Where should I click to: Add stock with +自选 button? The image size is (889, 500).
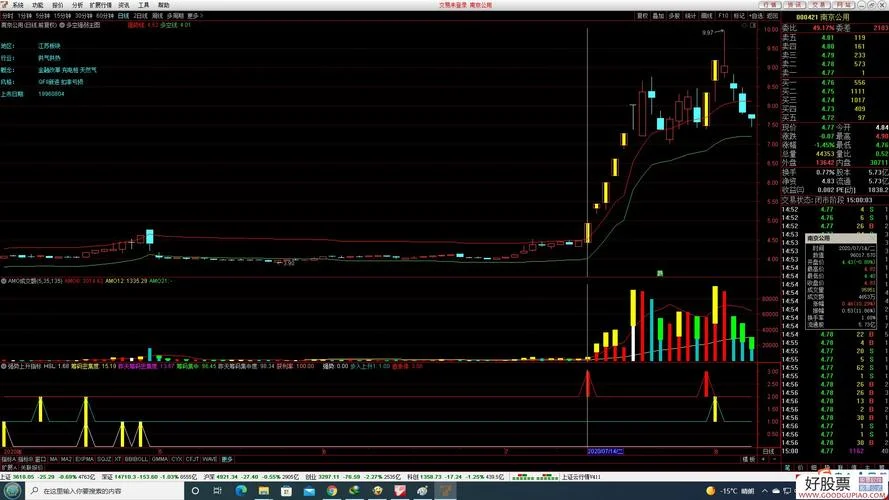pyautogui.click(x=756, y=16)
